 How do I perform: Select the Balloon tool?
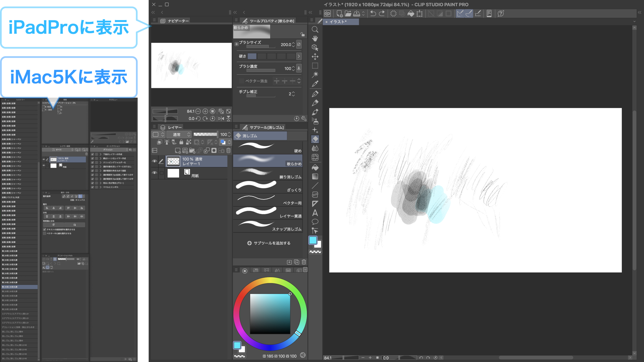[x=315, y=222]
